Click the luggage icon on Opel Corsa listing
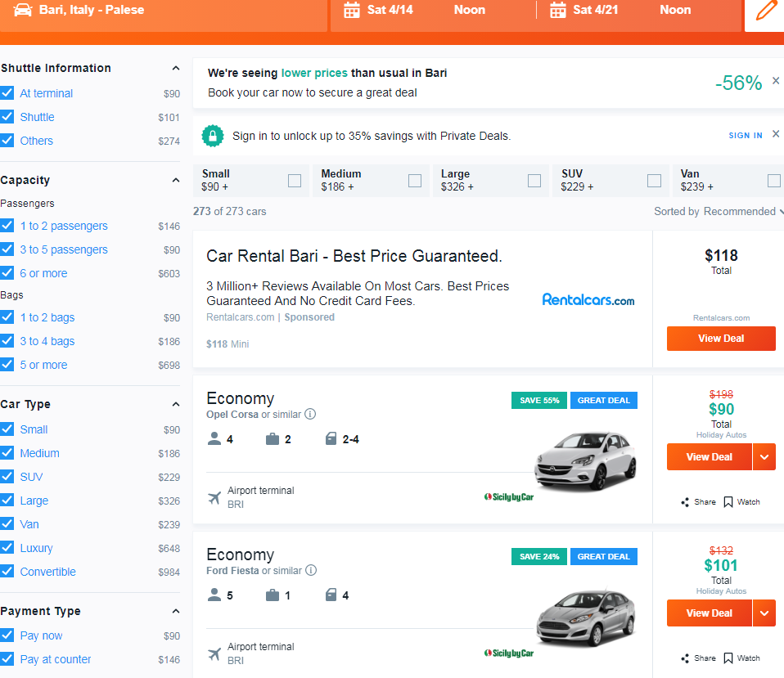Viewport: 784px width, 678px height. click(273, 438)
